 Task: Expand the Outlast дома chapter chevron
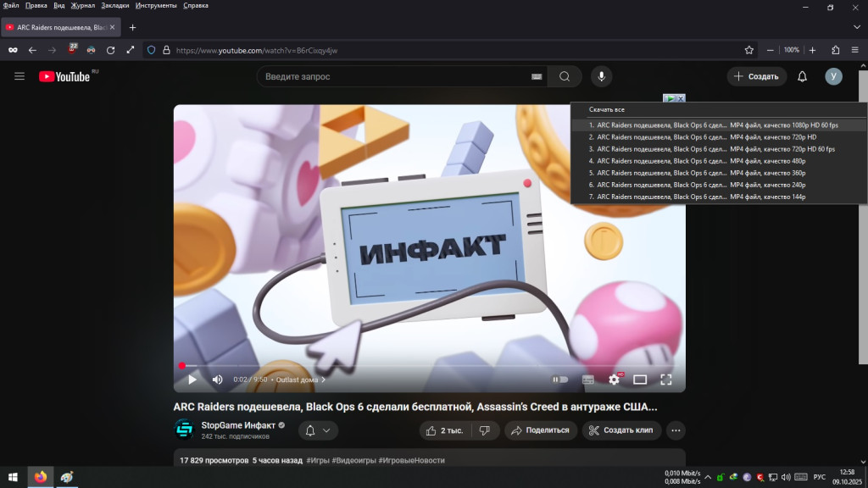(x=323, y=380)
